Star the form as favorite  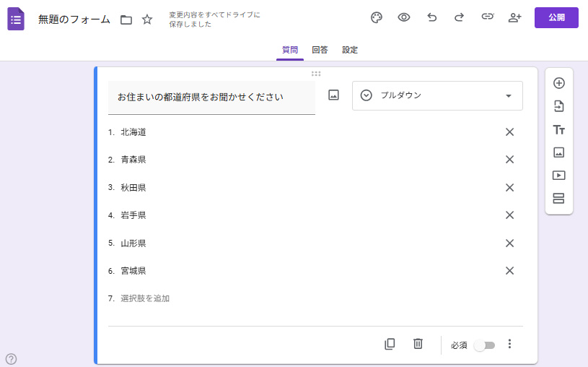(147, 20)
